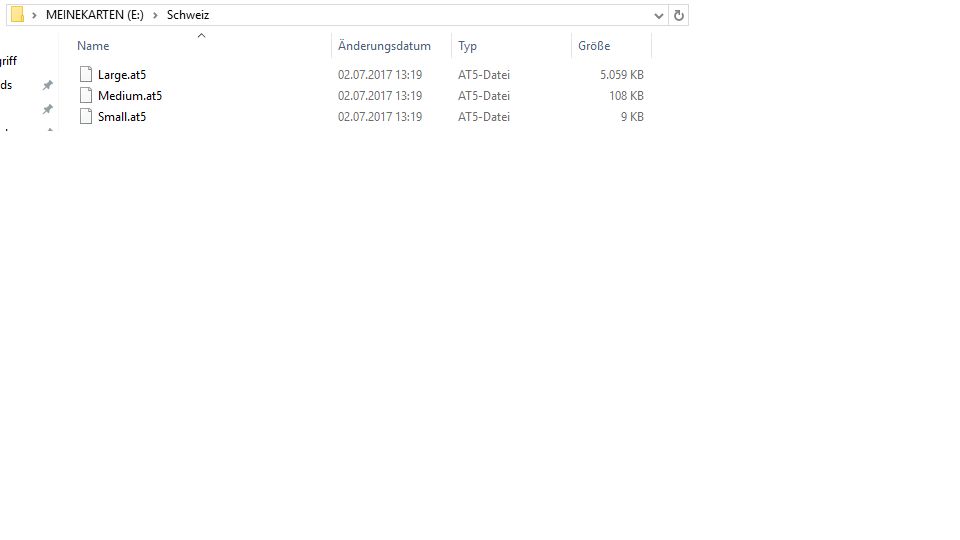Screen dimensions: 960x540
Task: Click empty space in the address bar field
Action: pyautogui.click(x=420, y=15)
